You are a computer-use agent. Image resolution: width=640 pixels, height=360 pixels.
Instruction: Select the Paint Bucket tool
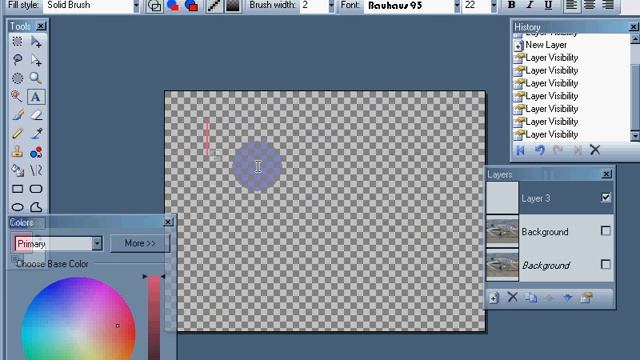coord(17,170)
